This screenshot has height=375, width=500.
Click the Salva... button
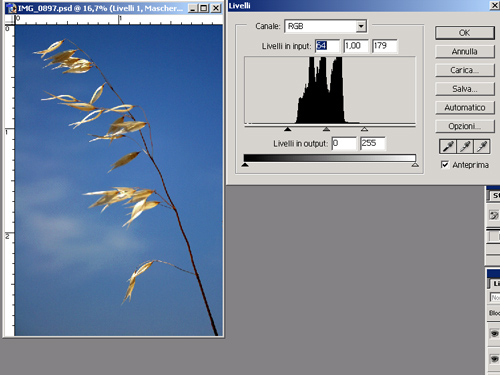[x=465, y=89]
